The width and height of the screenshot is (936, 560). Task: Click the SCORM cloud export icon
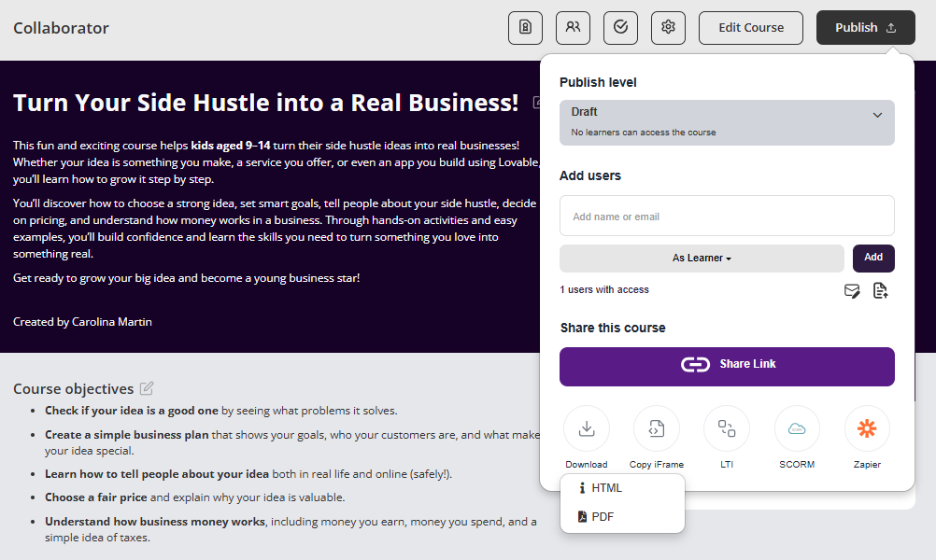797,429
